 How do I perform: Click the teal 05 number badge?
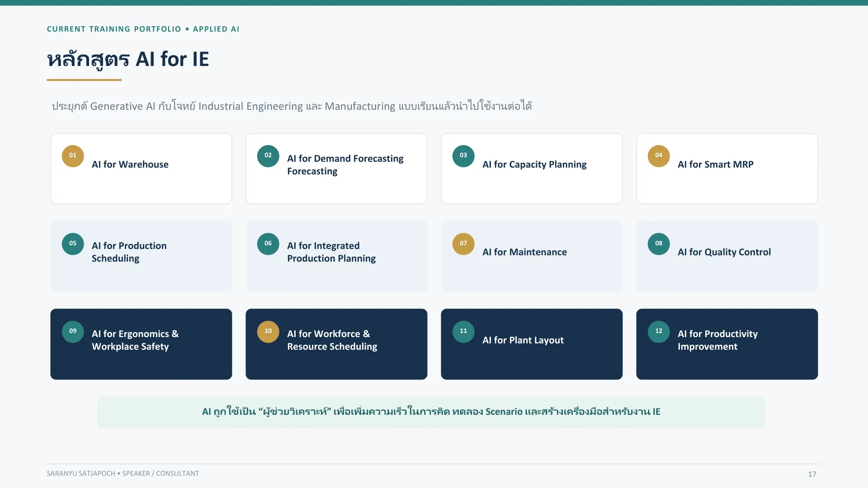click(73, 244)
